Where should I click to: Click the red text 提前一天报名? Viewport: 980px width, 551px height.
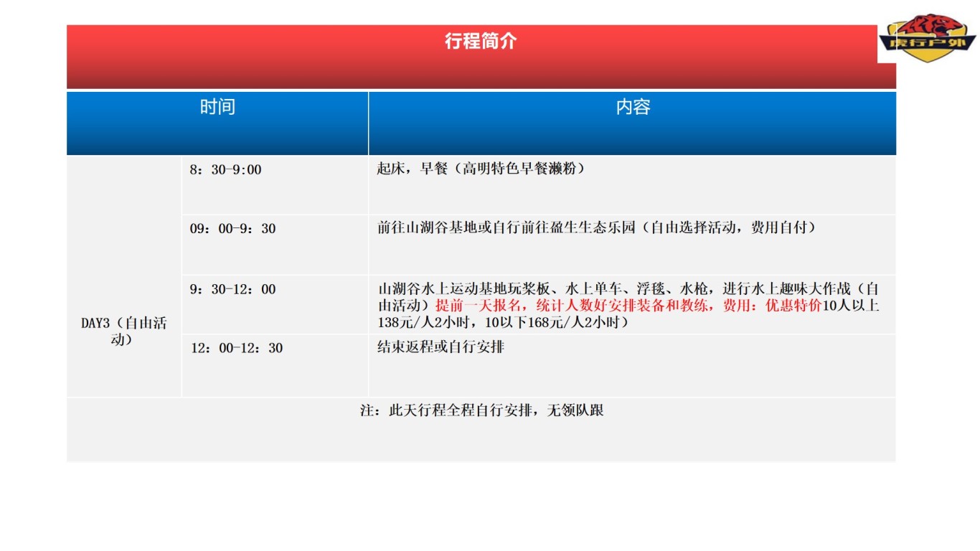coord(479,306)
